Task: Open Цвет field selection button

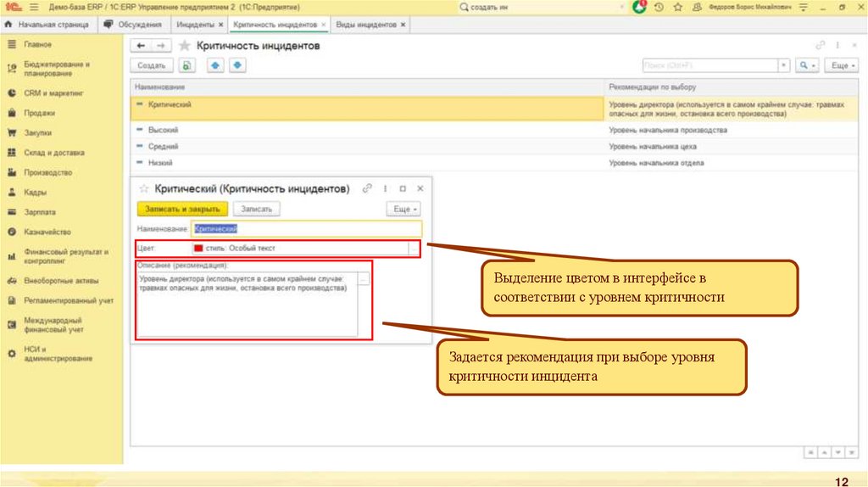Action: pyautogui.click(x=414, y=249)
